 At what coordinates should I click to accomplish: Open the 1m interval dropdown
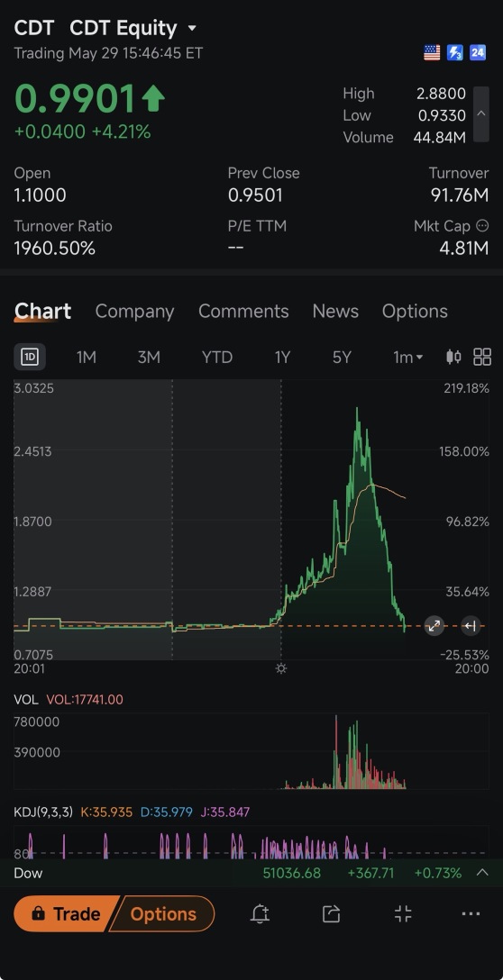[408, 357]
